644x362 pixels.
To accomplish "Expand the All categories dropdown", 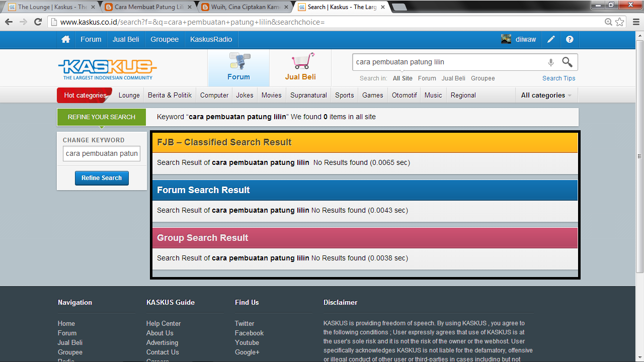I will point(546,95).
